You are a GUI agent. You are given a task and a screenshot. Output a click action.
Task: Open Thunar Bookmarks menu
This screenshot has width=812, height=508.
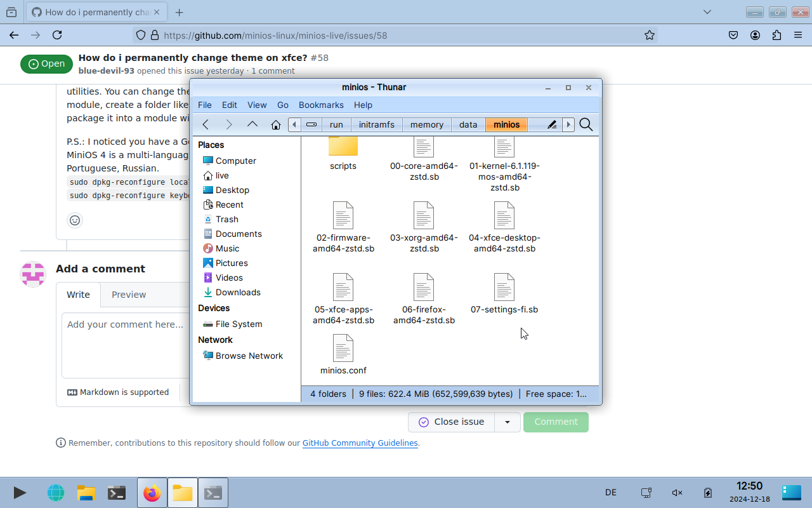click(x=321, y=105)
